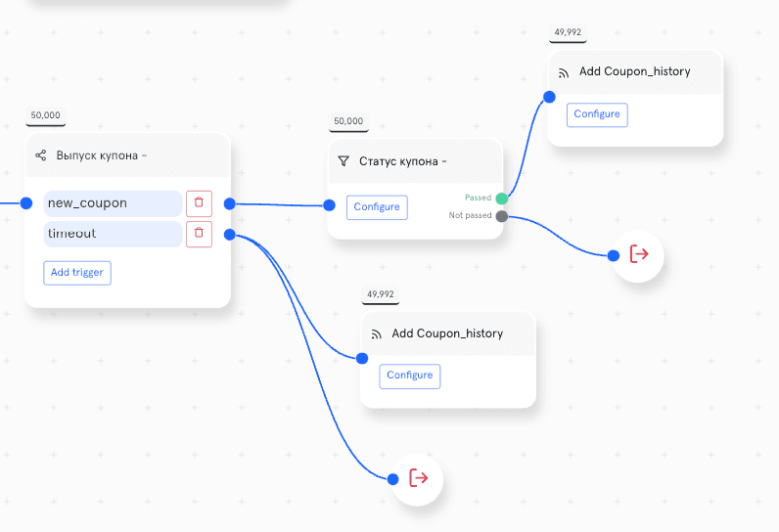Click the new_coupon output connector dot
This screenshot has height=532, width=779.
click(230, 203)
